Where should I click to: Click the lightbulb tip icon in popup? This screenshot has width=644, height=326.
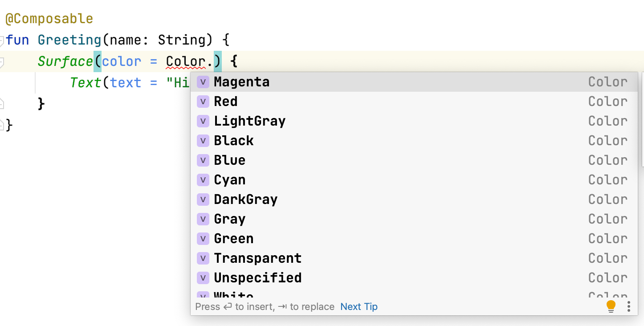pyautogui.click(x=611, y=306)
